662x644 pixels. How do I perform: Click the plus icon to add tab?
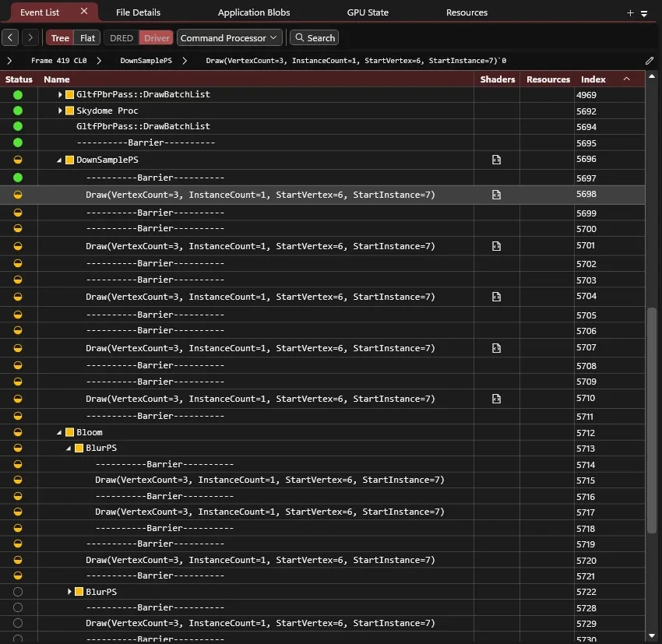[x=630, y=13]
